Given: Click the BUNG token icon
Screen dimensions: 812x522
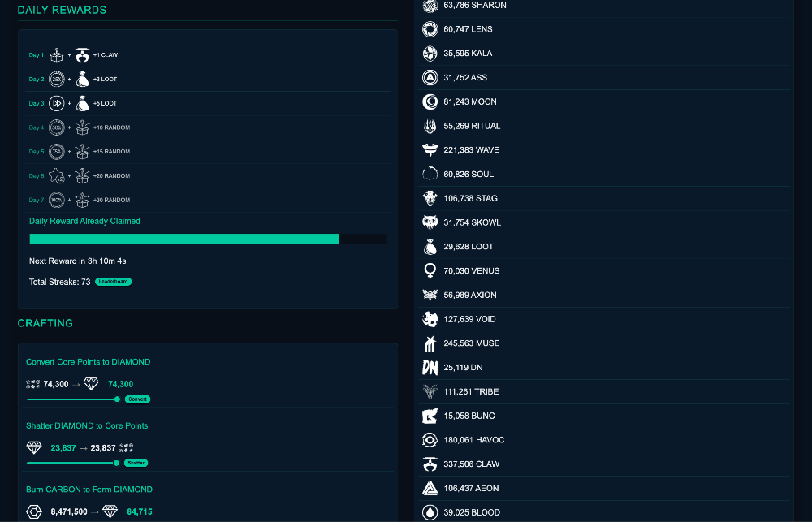Looking at the screenshot, I should [430, 416].
